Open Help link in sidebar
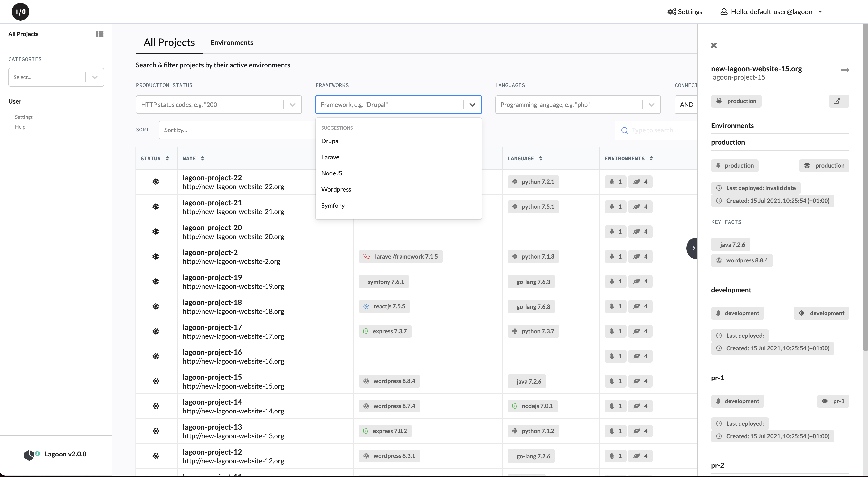 [x=20, y=127]
